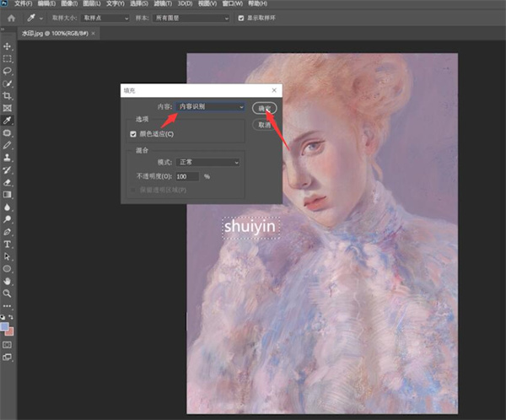Select the Frame tool
This screenshot has height=420, width=506.
click(7, 108)
